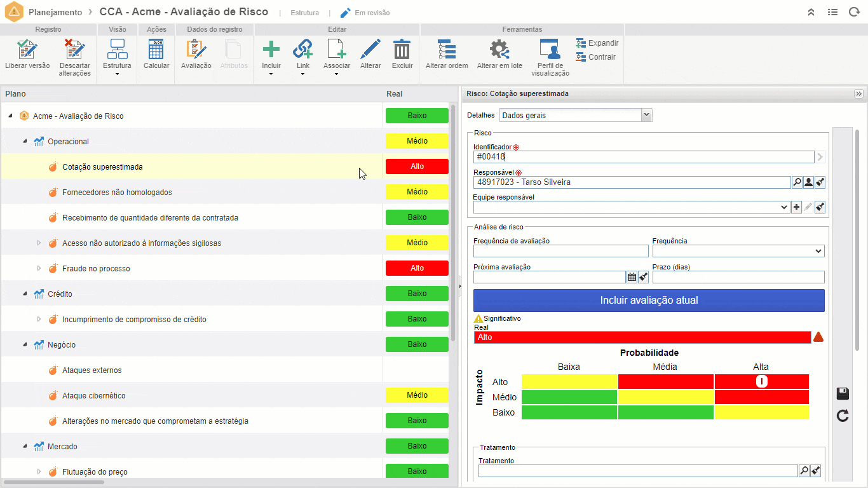Viewport: 868px width, 488px height.
Task: Click the calendar icon beside Próxima avaliação
Action: pos(632,277)
